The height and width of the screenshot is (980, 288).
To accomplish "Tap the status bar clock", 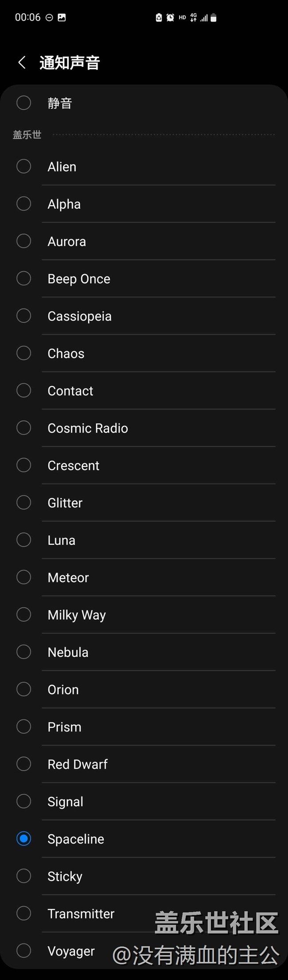I will pos(27,18).
